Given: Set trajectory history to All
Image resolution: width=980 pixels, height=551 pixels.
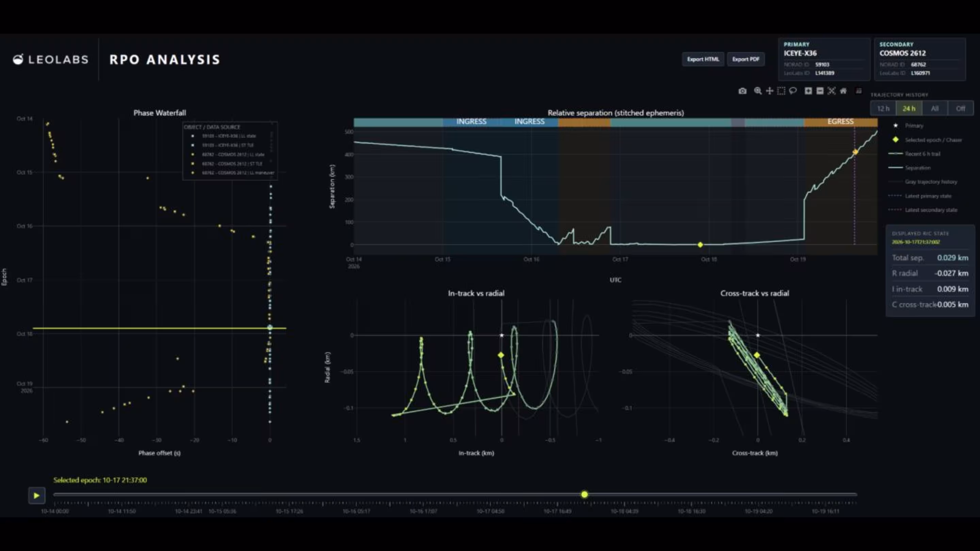Looking at the screenshot, I should (935, 108).
